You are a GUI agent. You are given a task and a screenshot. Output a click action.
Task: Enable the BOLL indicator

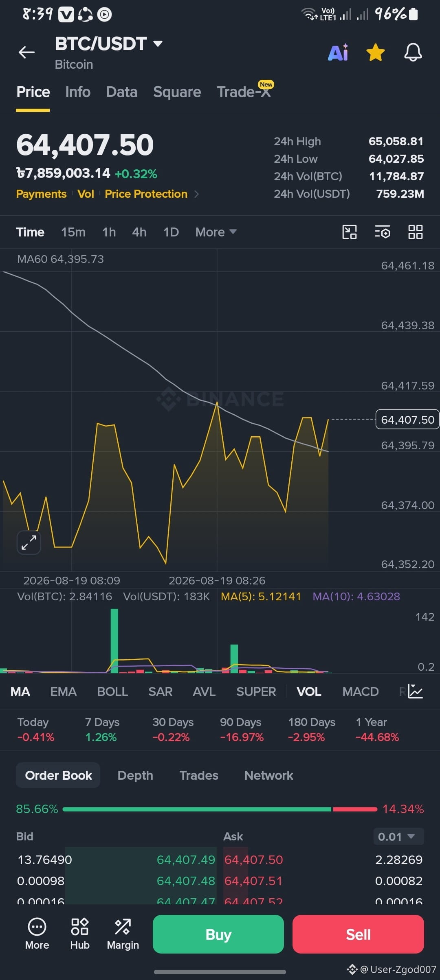[x=112, y=691]
